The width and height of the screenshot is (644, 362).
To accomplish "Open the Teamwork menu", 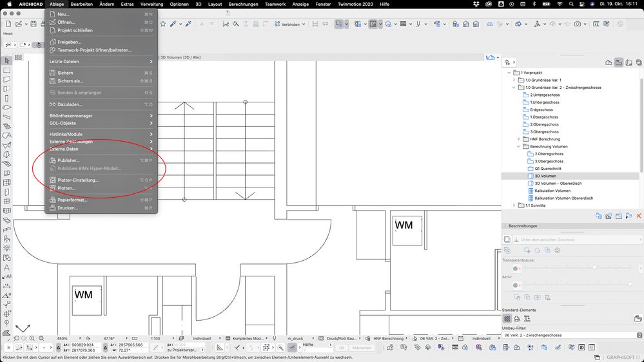I will [x=275, y=4].
